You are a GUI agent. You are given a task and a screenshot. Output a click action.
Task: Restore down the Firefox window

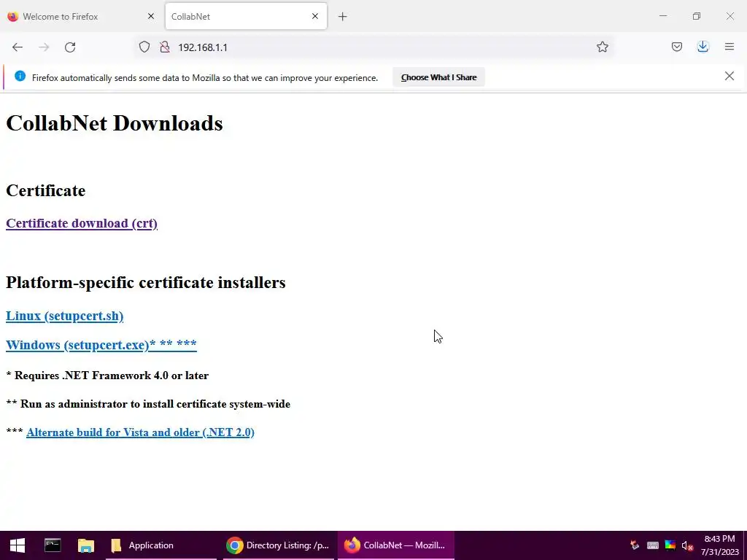point(697,16)
